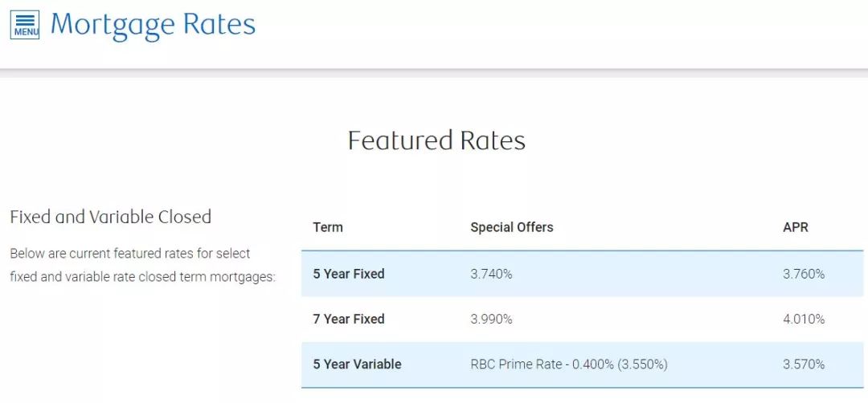
Task: Click the 'fixed and variable rate closed term' line
Action: (142, 277)
